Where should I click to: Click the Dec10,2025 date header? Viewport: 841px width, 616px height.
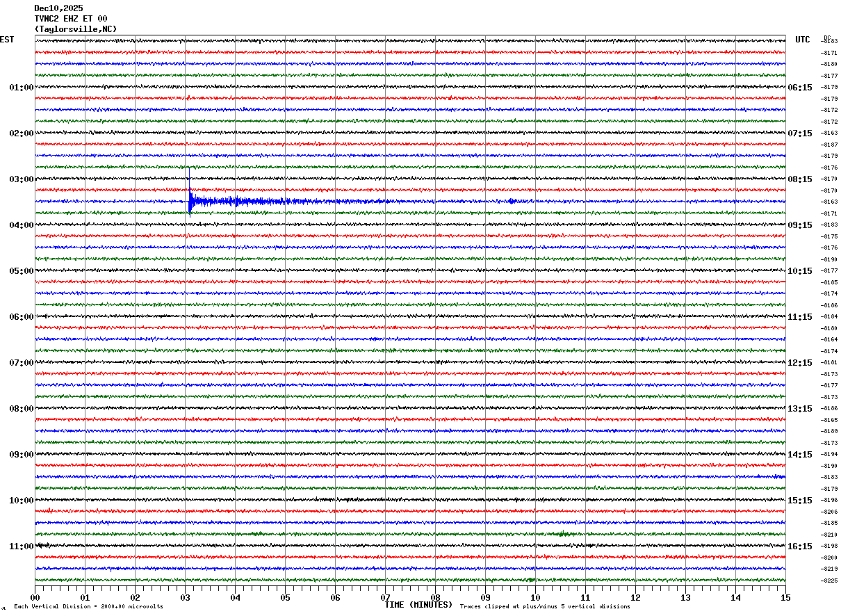[58, 8]
